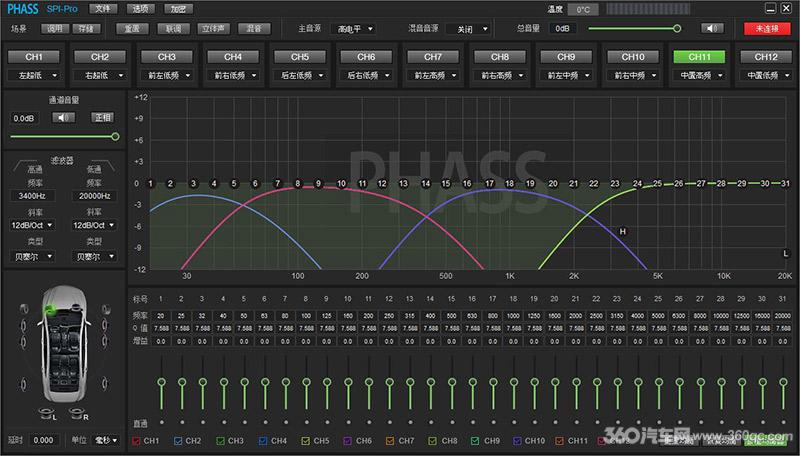Open 混音音源 mix source dropdown
The image size is (800, 456).
click(468, 29)
